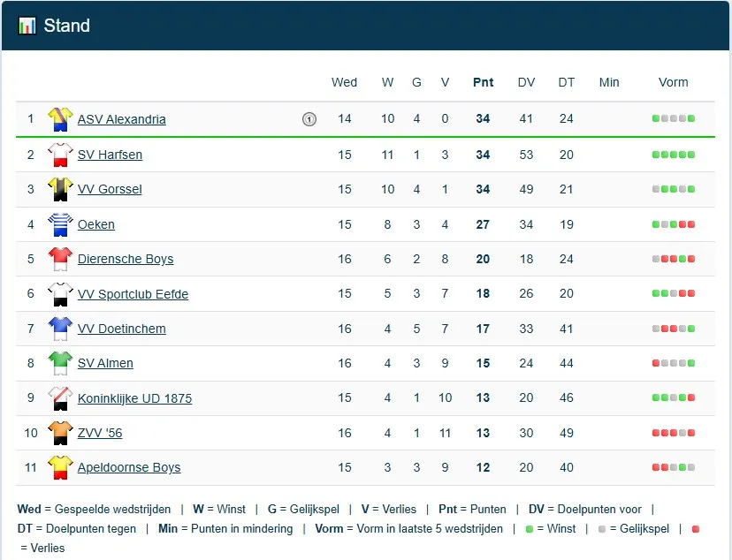The image size is (732, 560).
Task: Open the SV Harfsen team page
Action: pos(110,155)
